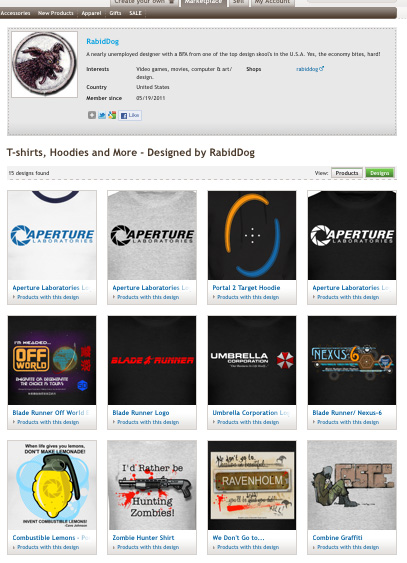Screen dimensions: 407x563
Task: Expand products with Umbrella Corporation design
Action: pos(248,422)
